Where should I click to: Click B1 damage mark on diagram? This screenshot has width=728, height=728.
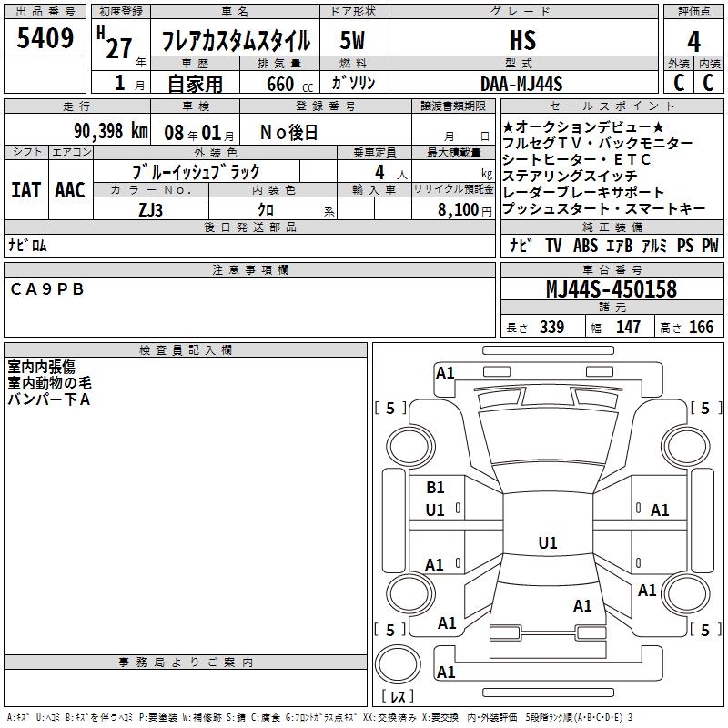435,488
